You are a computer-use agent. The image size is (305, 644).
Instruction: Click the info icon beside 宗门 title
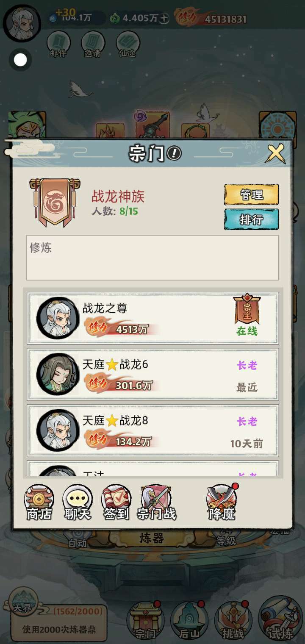(174, 153)
